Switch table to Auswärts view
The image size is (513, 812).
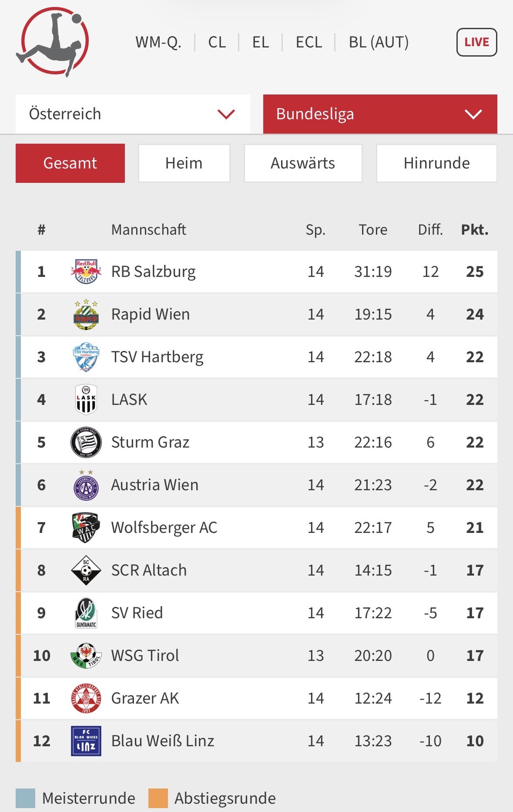click(303, 163)
